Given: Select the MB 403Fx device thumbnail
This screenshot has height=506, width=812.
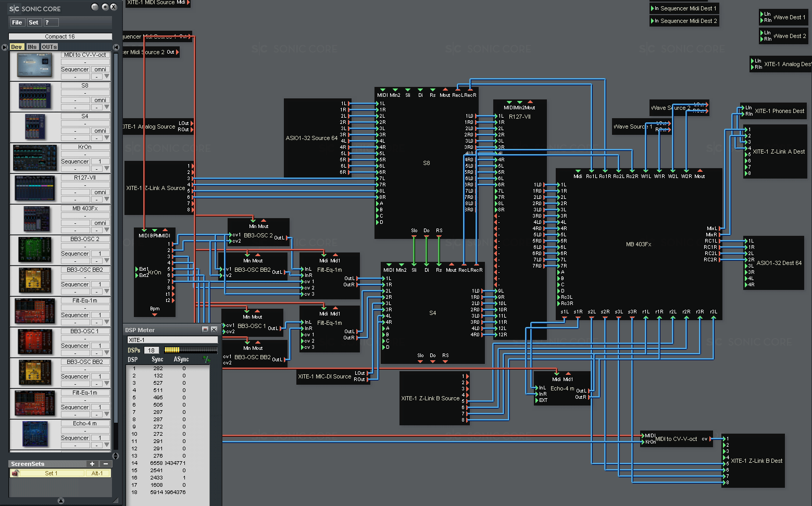Looking at the screenshot, I should point(36,219).
